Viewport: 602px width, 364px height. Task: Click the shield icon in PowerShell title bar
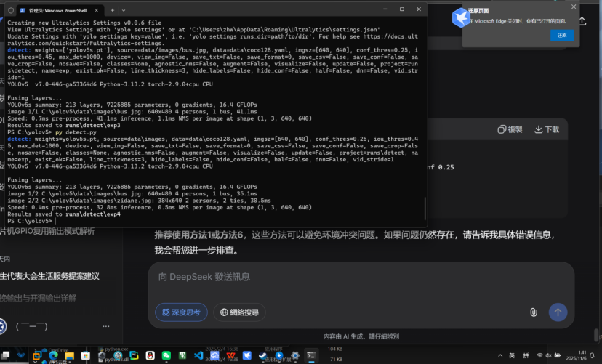pyautogui.click(x=11, y=10)
